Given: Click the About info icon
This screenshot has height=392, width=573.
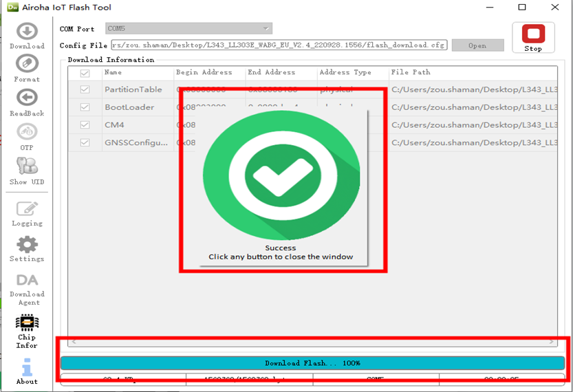Looking at the screenshot, I should (x=27, y=367).
